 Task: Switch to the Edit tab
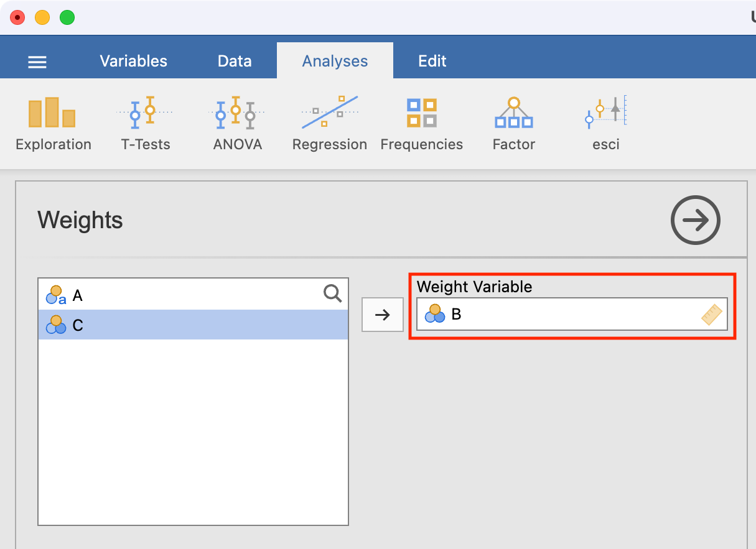[432, 62]
